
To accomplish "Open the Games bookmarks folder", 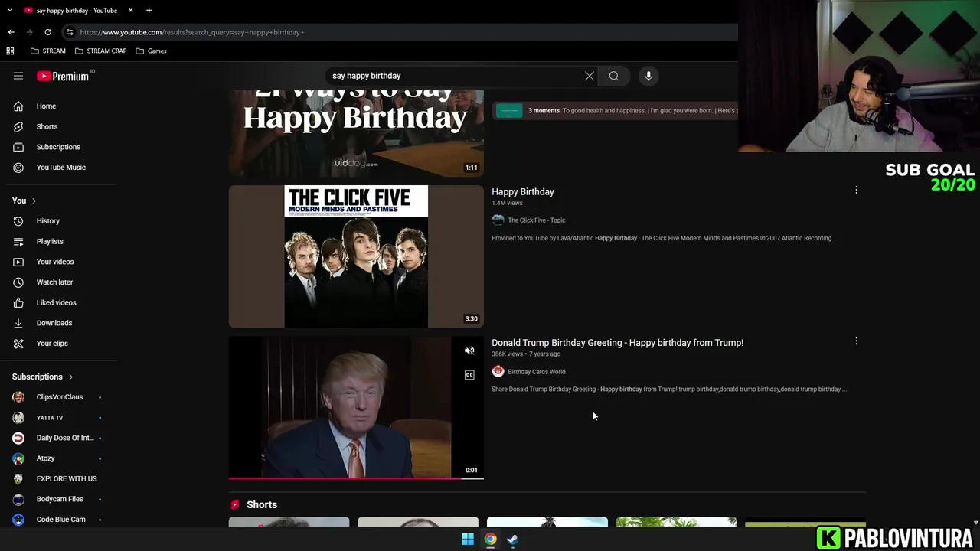I will (151, 51).
